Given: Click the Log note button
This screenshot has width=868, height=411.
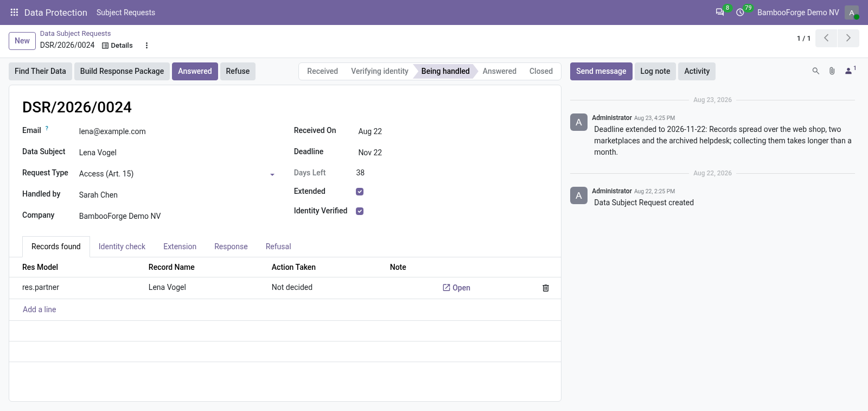Looking at the screenshot, I should point(655,71).
